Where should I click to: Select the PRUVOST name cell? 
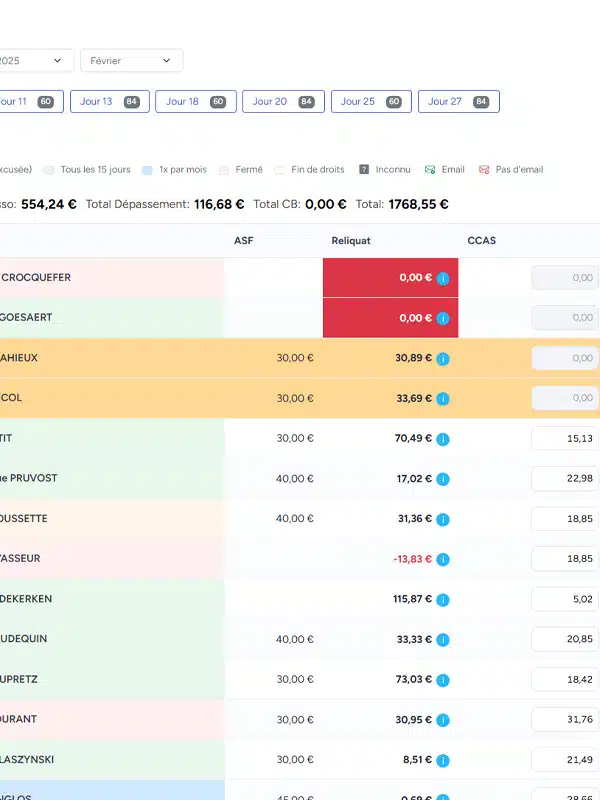tap(112, 479)
